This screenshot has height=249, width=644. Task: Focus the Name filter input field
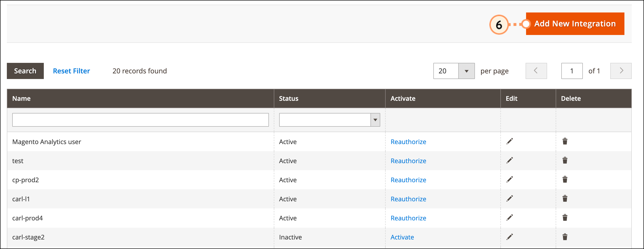(x=140, y=120)
